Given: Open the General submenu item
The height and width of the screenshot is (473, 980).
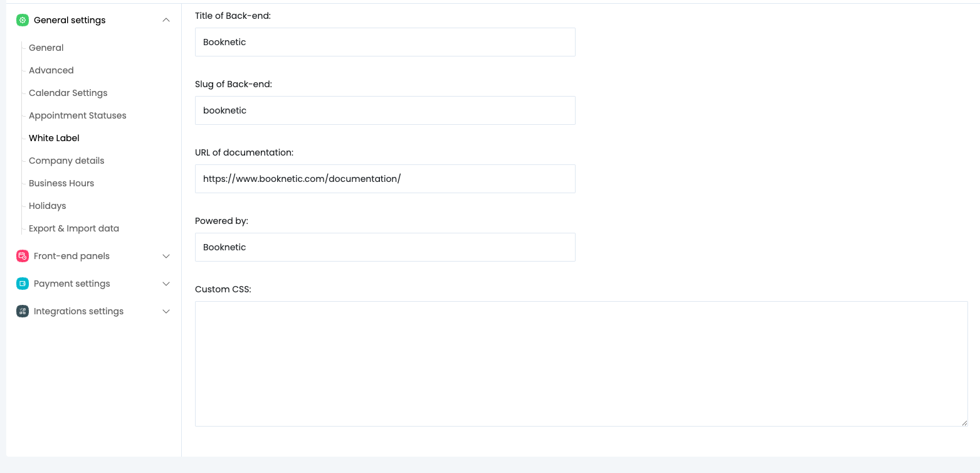Looking at the screenshot, I should 46,48.
